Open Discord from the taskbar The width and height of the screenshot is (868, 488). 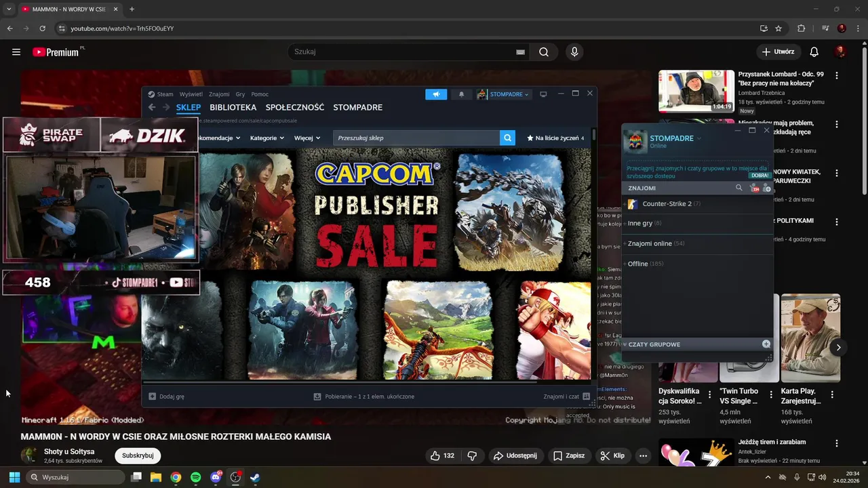click(x=216, y=477)
